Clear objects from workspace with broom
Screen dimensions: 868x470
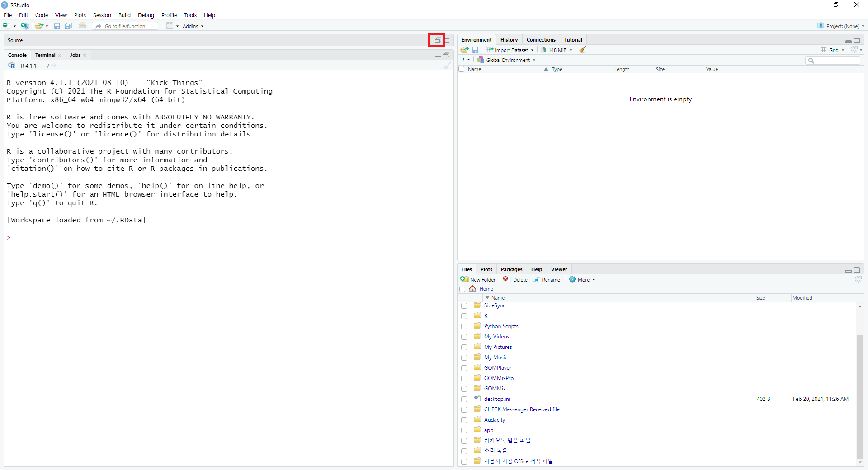point(583,50)
